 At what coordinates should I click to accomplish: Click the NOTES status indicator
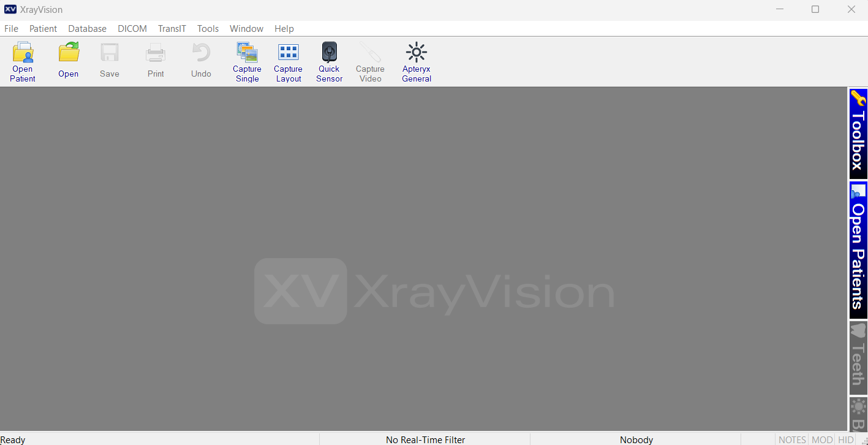click(x=792, y=439)
